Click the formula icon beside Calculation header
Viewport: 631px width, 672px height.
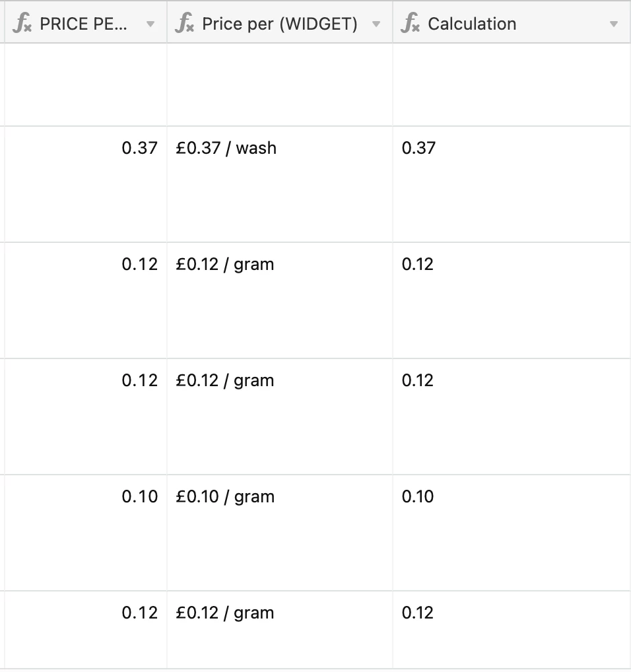tap(410, 23)
